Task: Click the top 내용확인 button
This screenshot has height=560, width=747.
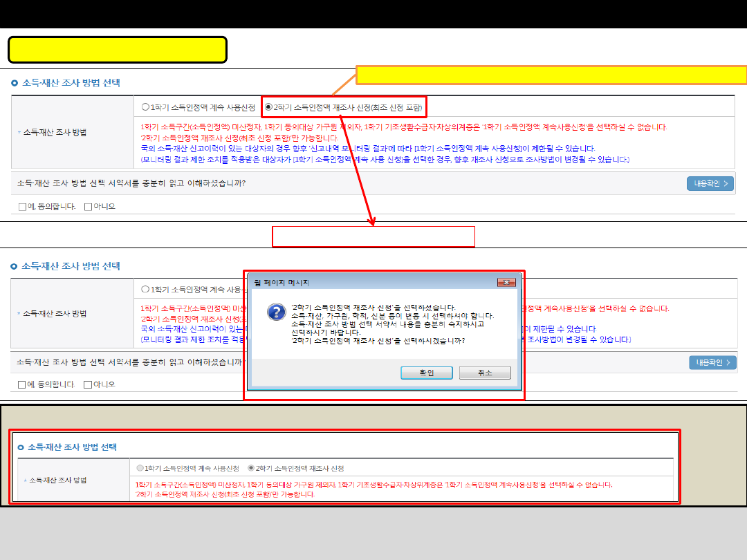Action: [x=710, y=183]
